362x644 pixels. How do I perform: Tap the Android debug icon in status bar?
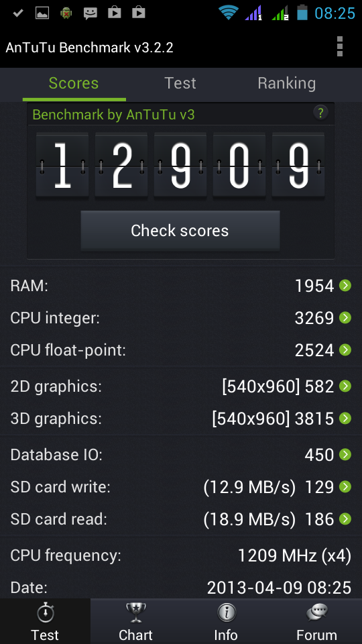tap(66, 13)
